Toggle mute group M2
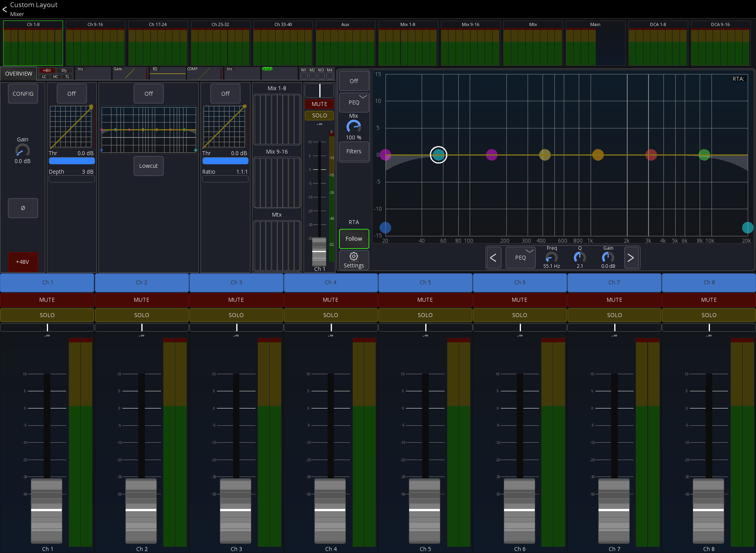756x553 pixels. (312, 75)
